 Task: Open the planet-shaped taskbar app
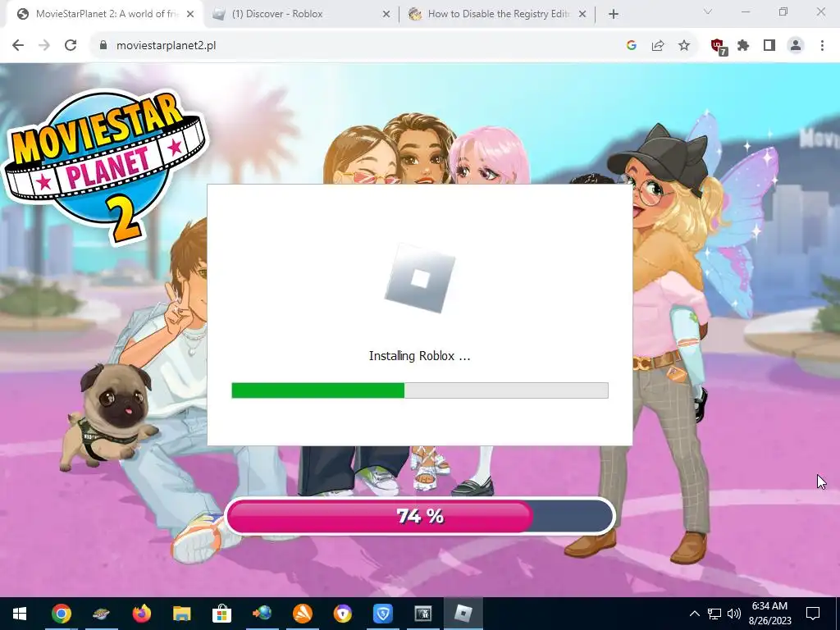click(x=101, y=614)
